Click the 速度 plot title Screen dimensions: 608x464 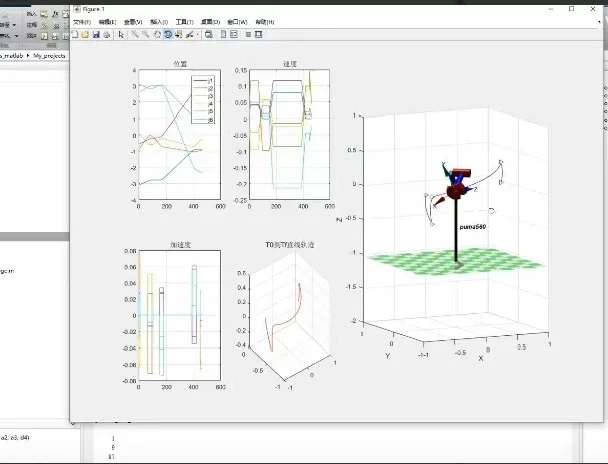click(290, 64)
